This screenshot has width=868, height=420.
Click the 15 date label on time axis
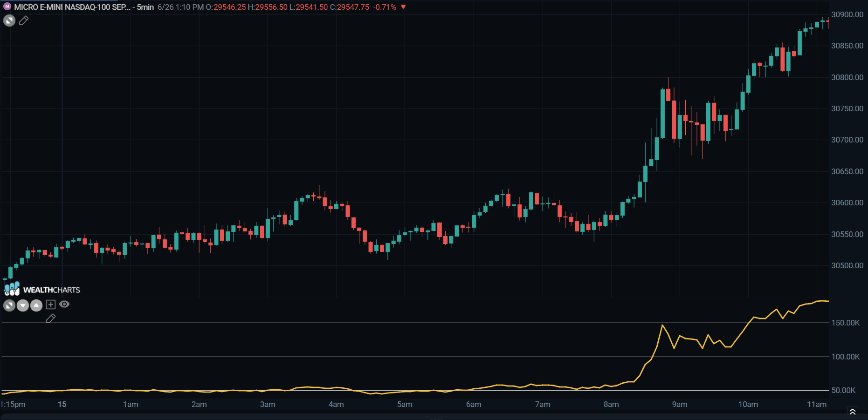62,404
